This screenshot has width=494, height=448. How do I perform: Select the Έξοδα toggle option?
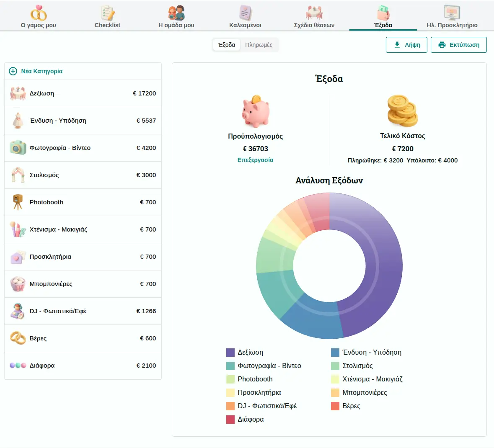pos(227,45)
